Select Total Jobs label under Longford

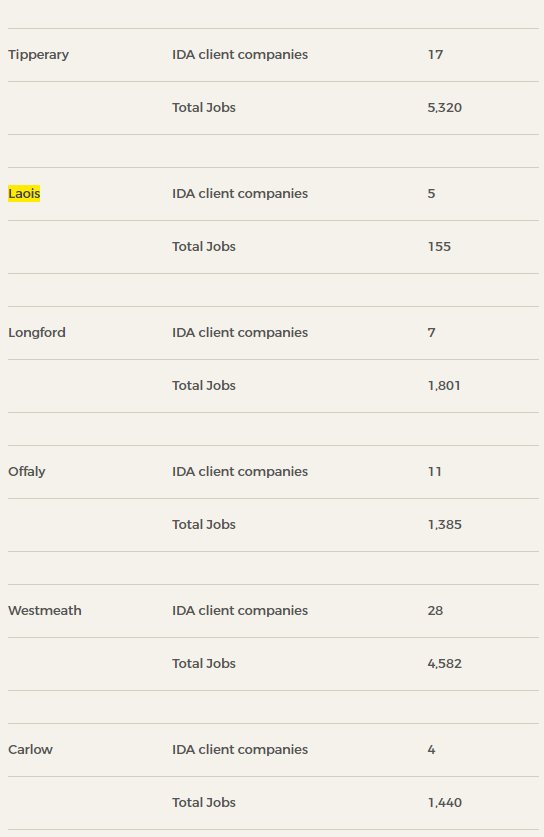coord(203,385)
